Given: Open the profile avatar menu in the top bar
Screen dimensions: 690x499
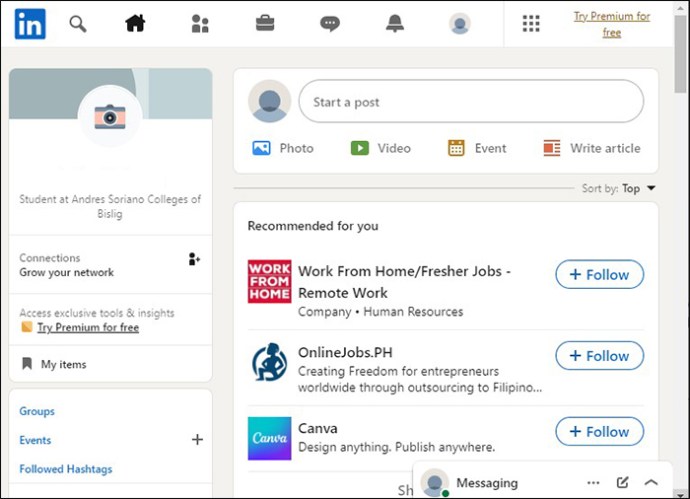Looking at the screenshot, I should tap(460, 24).
